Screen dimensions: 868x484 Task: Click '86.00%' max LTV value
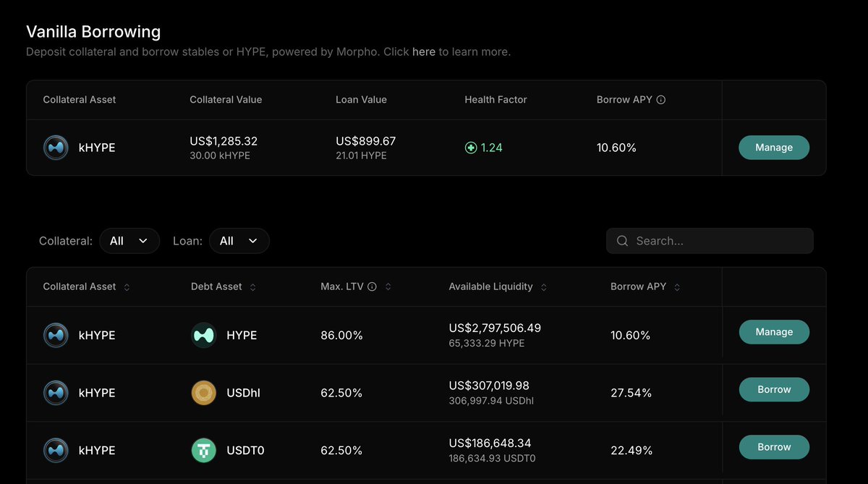(341, 336)
